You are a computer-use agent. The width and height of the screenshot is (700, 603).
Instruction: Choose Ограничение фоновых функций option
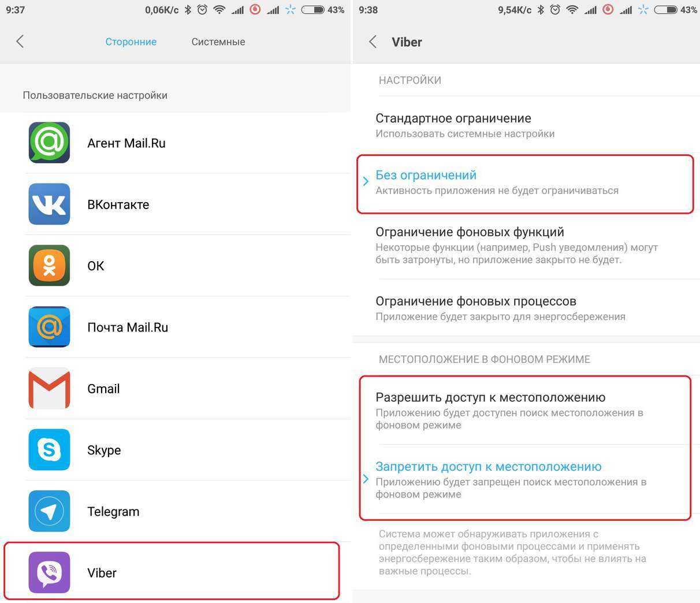point(526,245)
